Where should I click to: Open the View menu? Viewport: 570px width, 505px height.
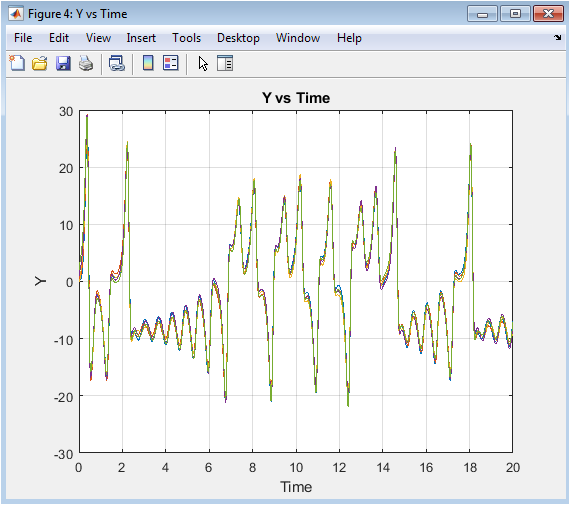(98, 38)
